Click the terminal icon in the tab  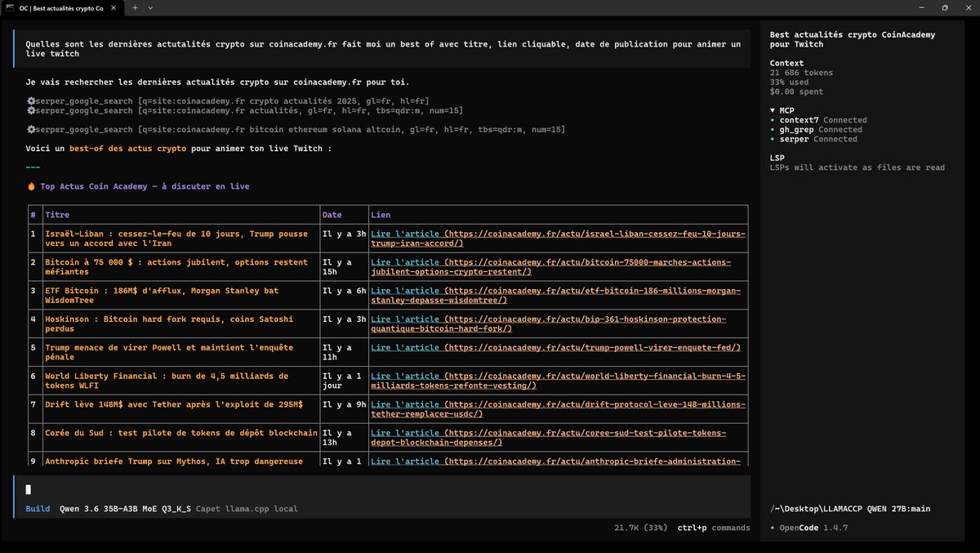tap(10, 7)
